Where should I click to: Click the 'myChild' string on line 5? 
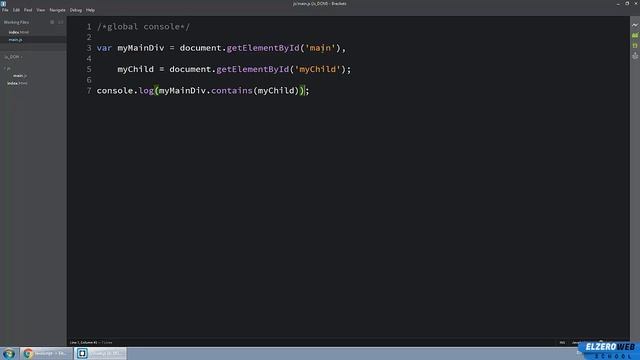coord(317,69)
